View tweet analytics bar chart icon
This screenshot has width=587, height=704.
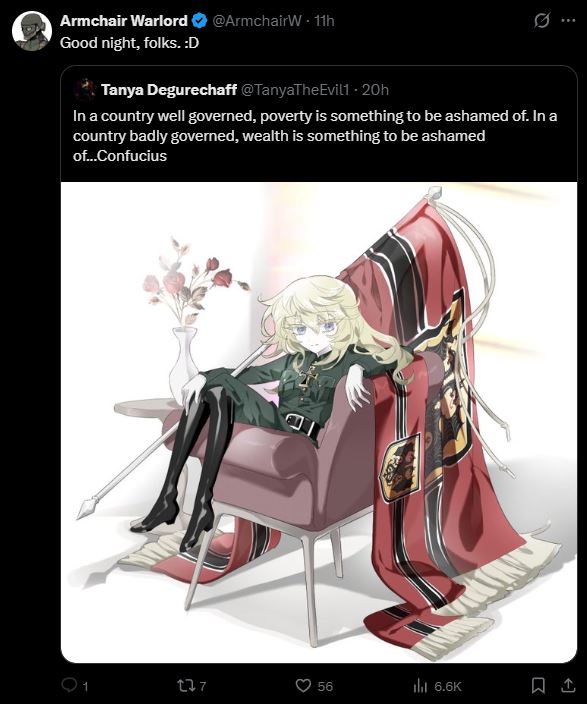pyautogui.click(x=420, y=686)
